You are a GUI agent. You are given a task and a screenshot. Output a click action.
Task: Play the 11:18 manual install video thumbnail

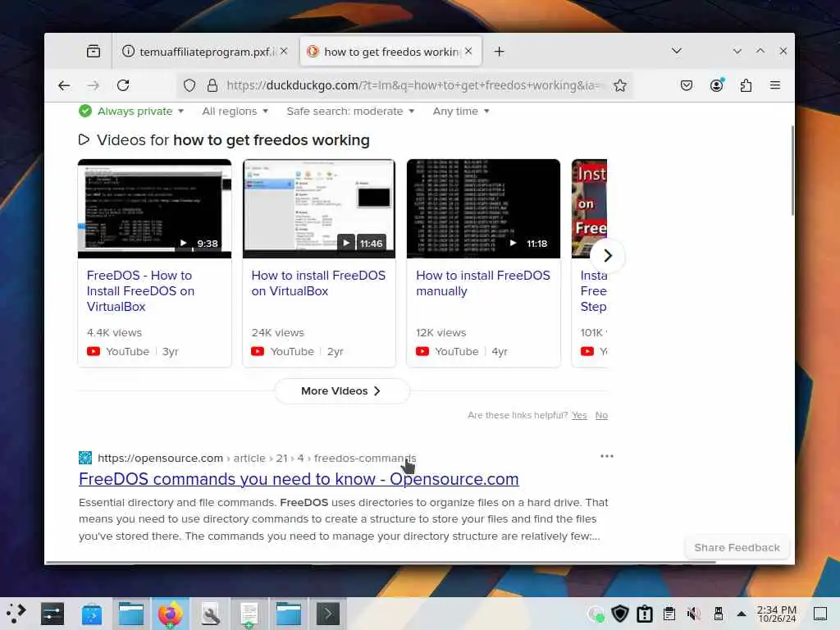pyautogui.click(x=484, y=208)
